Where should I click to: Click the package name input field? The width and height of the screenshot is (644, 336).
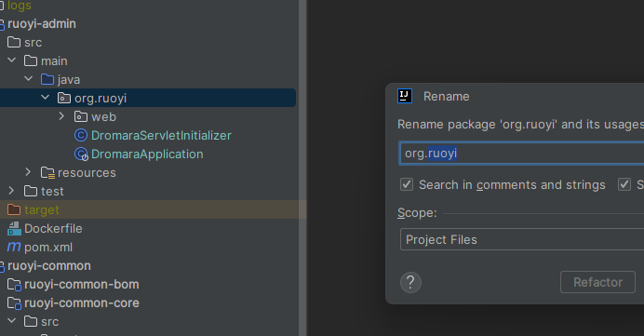pos(521,154)
